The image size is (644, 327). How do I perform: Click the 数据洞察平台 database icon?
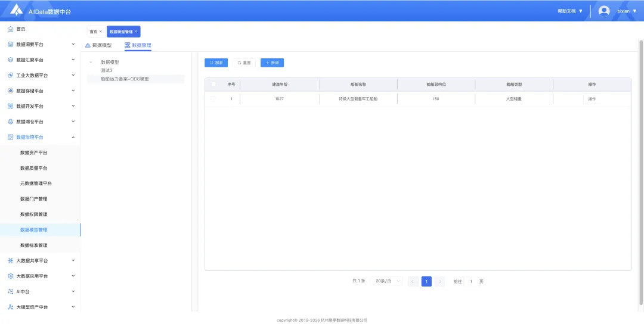(x=11, y=44)
